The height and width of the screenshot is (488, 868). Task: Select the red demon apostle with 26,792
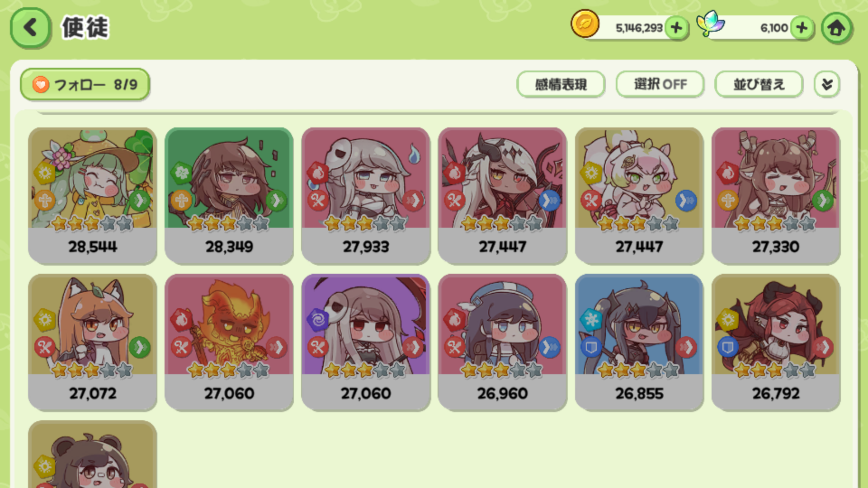[x=776, y=343]
